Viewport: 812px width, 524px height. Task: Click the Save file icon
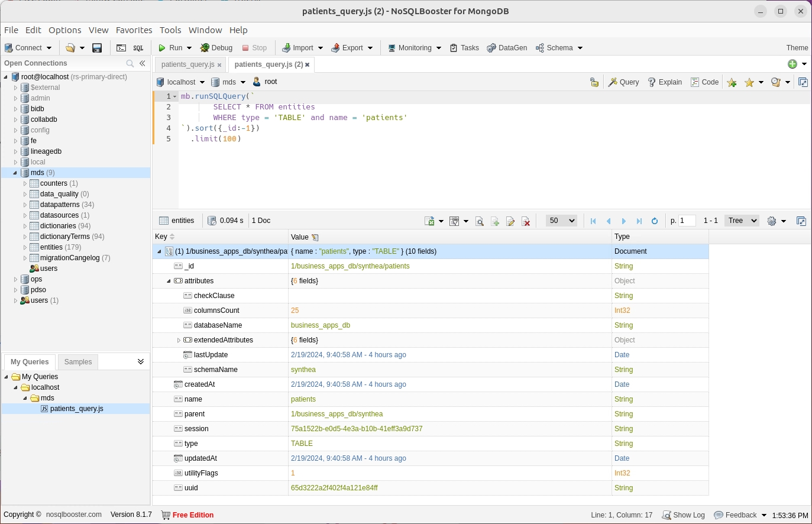tap(98, 48)
